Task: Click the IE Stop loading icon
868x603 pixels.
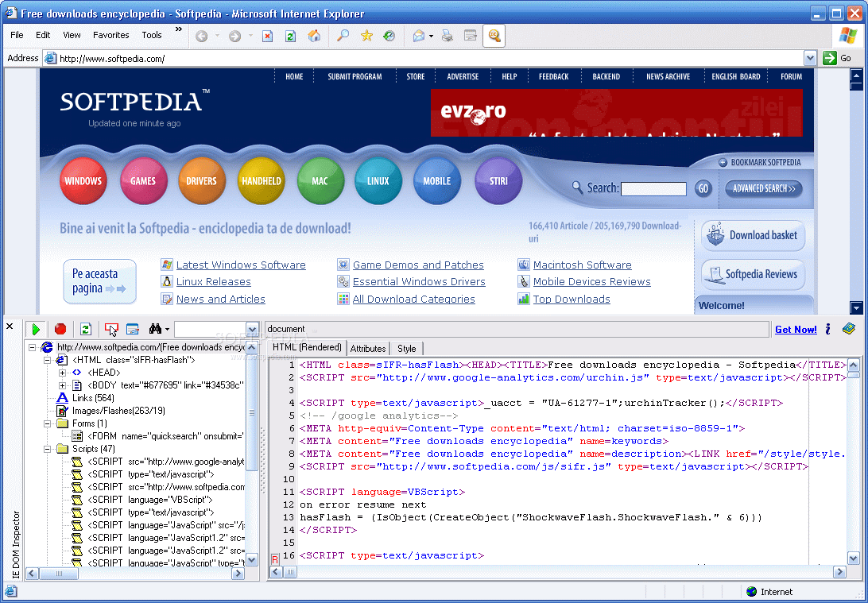Action: [x=267, y=36]
